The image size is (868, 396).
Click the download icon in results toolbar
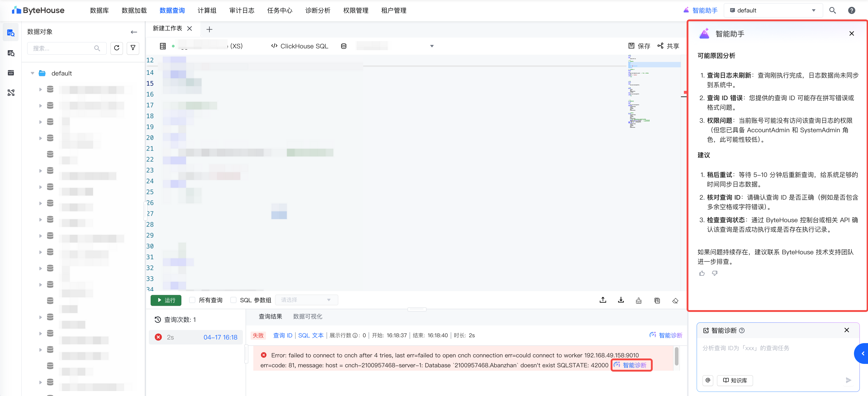click(x=621, y=300)
